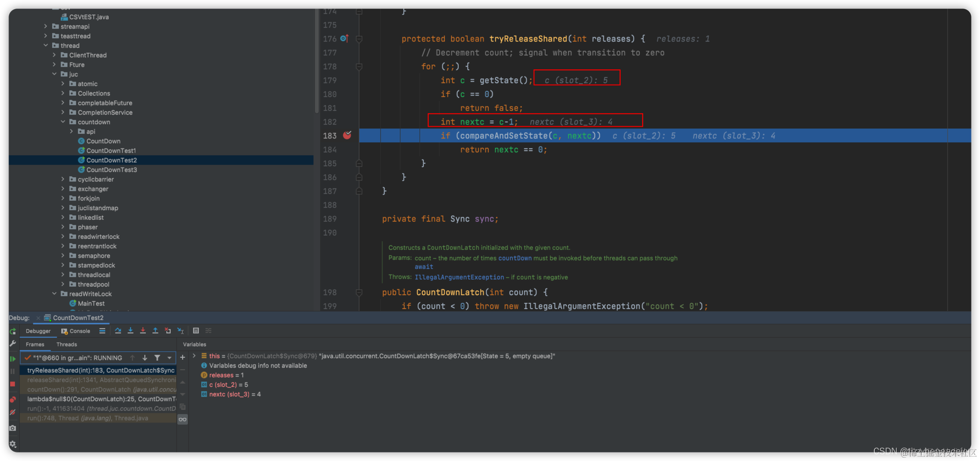This screenshot has width=980, height=461.
Task: Fold the tryReleaseShared method at line 176
Action: point(359,39)
